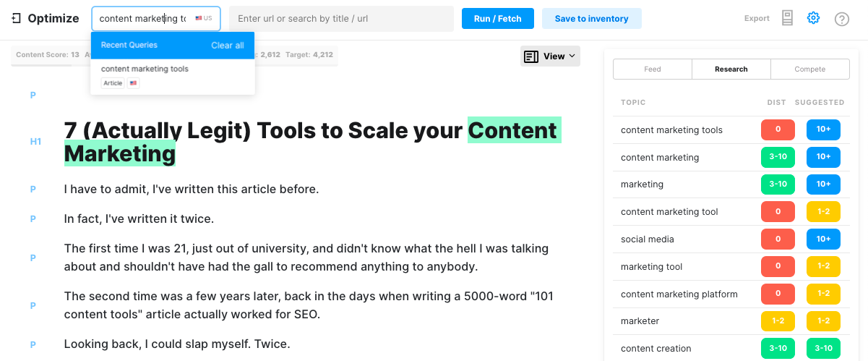Click red dist badge for content marketing tools

[778, 130]
